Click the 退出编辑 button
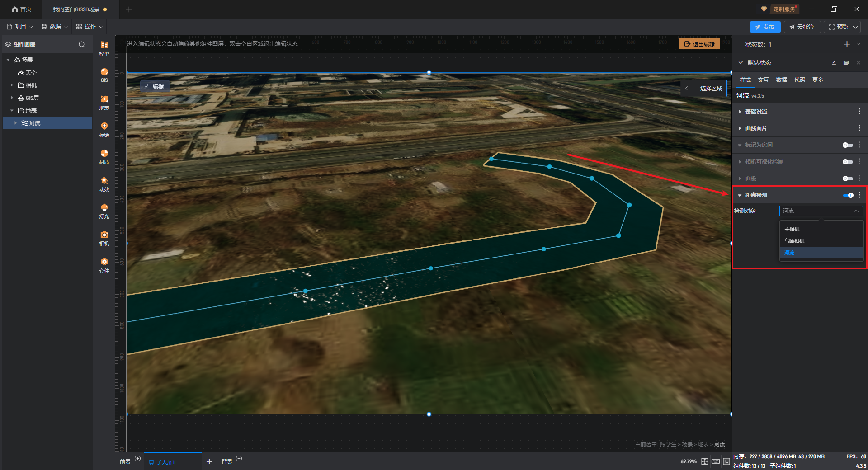Image resolution: width=868 pixels, height=470 pixels. point(699,44)
